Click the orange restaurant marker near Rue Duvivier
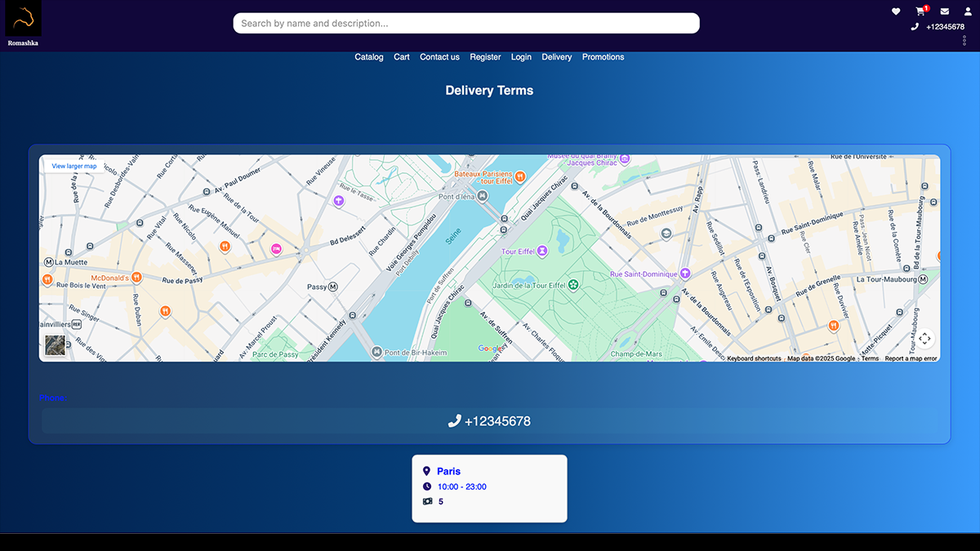Image resolution: width=980 pixels, height=551 pixels. [x=834, y=327]
